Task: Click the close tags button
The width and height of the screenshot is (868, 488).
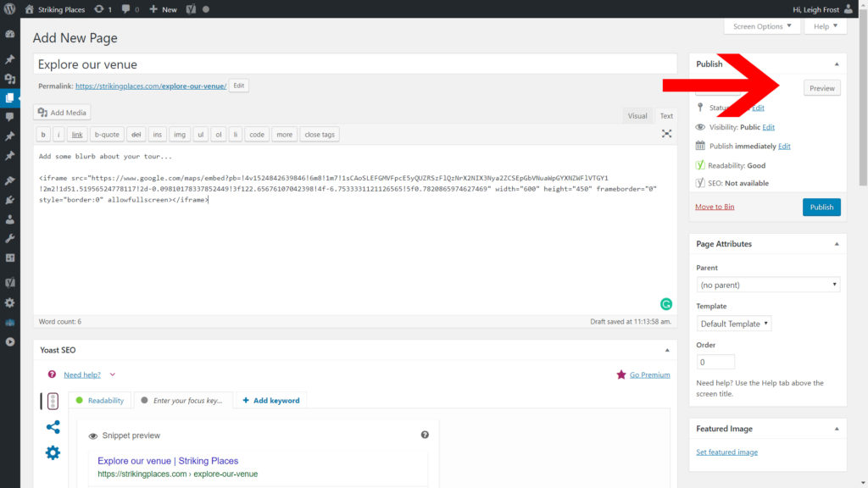Action: click(x=320, y=135)
